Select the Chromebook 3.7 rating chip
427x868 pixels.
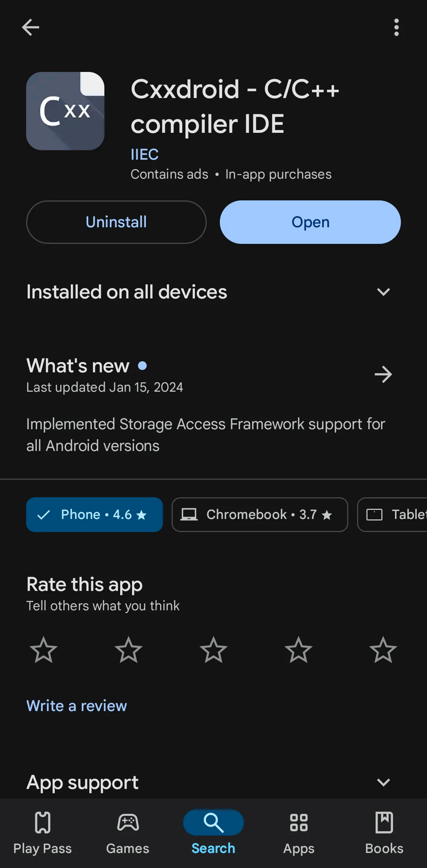(x=260, y=515)
